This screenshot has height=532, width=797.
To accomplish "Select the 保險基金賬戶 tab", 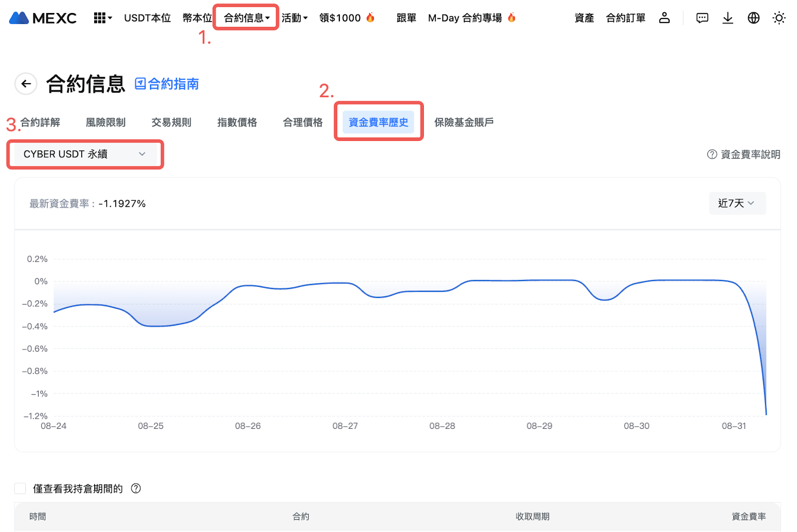I will pos(464,123).
